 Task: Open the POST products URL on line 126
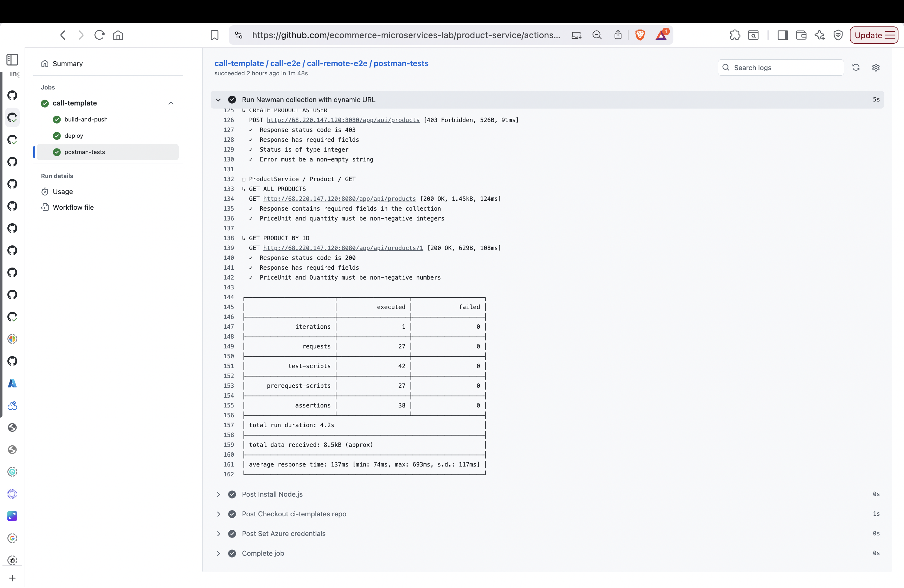tap(343, 120)
